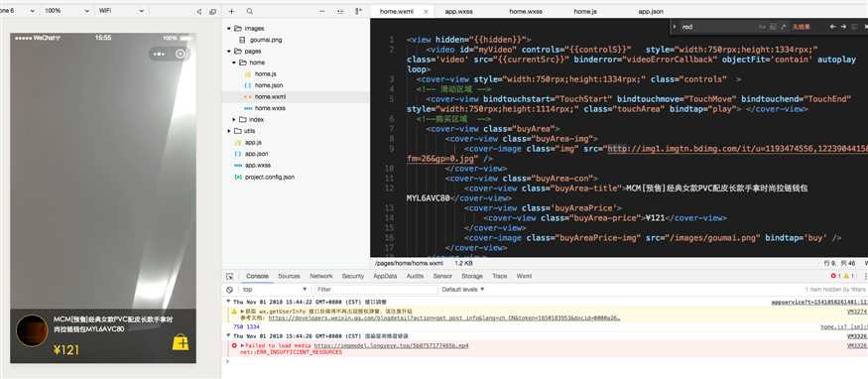Expand the index folder
Viewport: 868px width, 379px height.
click(x=234, y=119)
